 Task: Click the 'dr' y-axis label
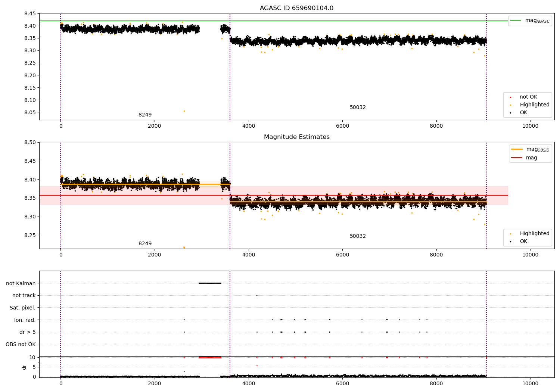point(24,367)
